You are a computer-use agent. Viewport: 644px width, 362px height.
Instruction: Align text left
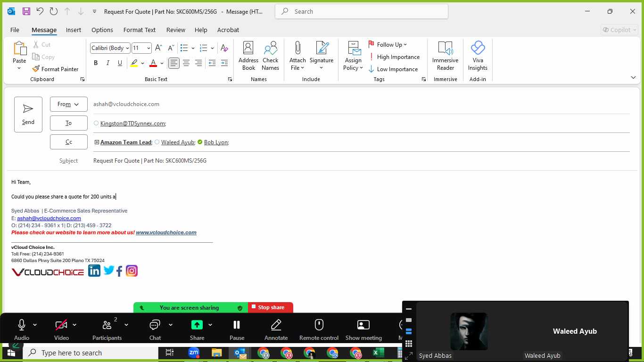click(x=174, y=63)
